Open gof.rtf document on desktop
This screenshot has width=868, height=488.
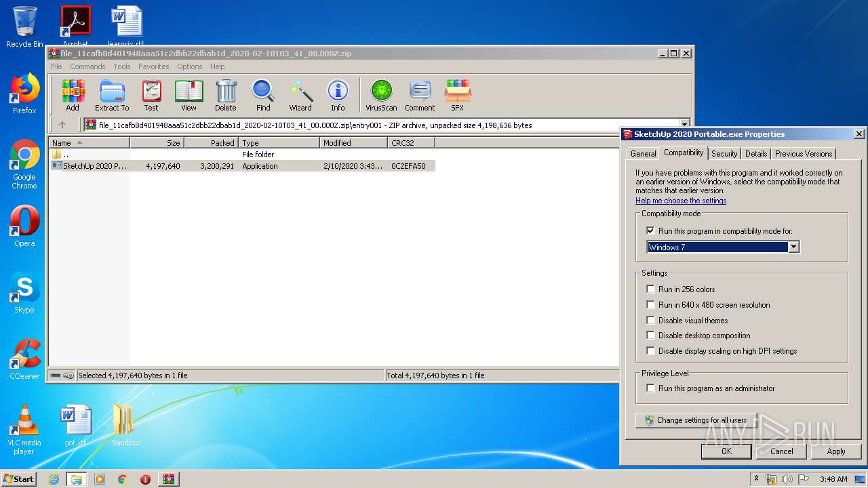pos(75,426)
